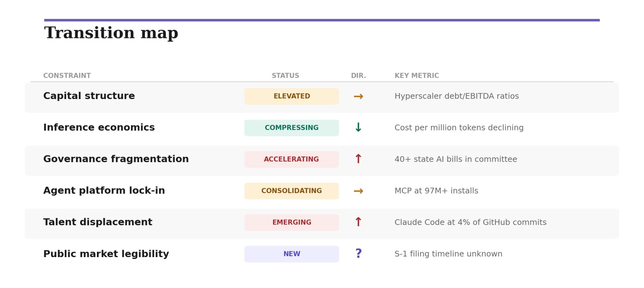The image size is (644, 288).
Task: Click the 'Transition map' title
Action: click(111, 33)
